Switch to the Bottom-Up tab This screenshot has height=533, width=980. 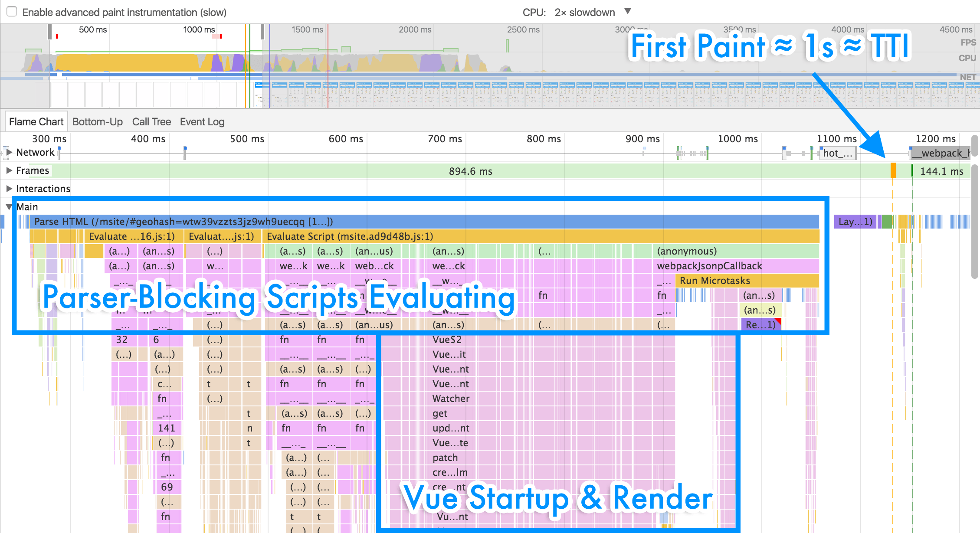coord(98,122)
